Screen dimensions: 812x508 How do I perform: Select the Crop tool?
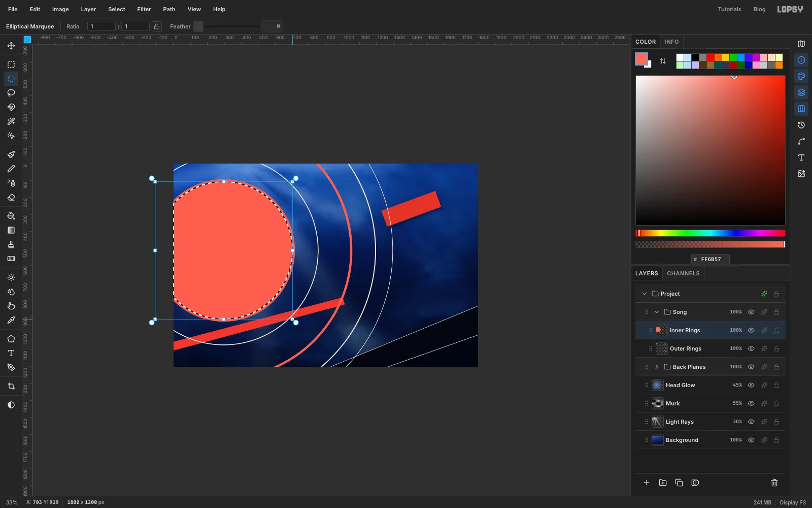point(11,386)
